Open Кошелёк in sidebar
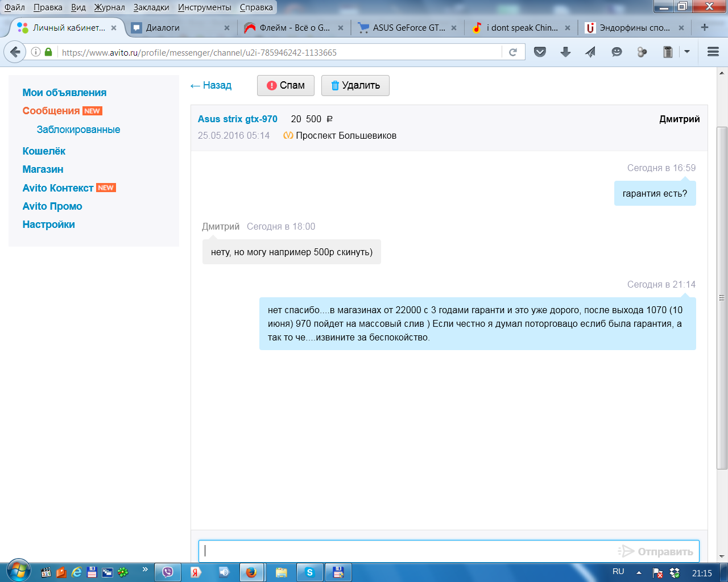The width and height of the screenshot is (728, 582). click(44, 151)
